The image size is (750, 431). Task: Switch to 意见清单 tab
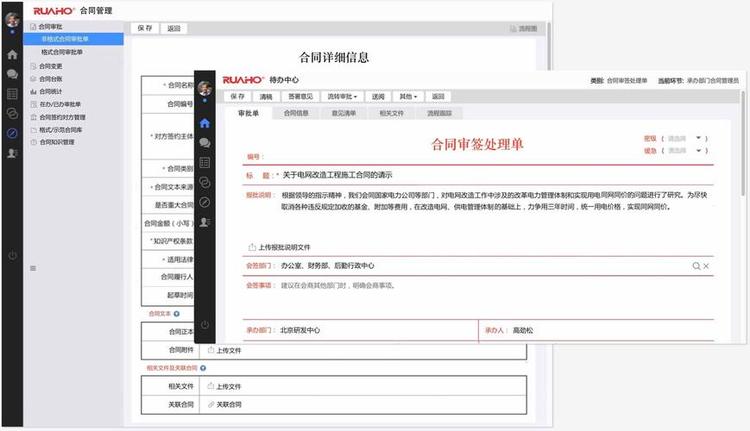click(344, 113)
